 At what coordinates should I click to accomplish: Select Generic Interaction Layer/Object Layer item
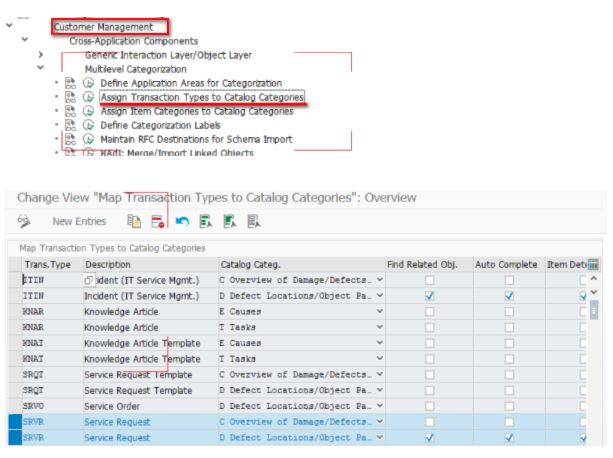tap(168, 55)
